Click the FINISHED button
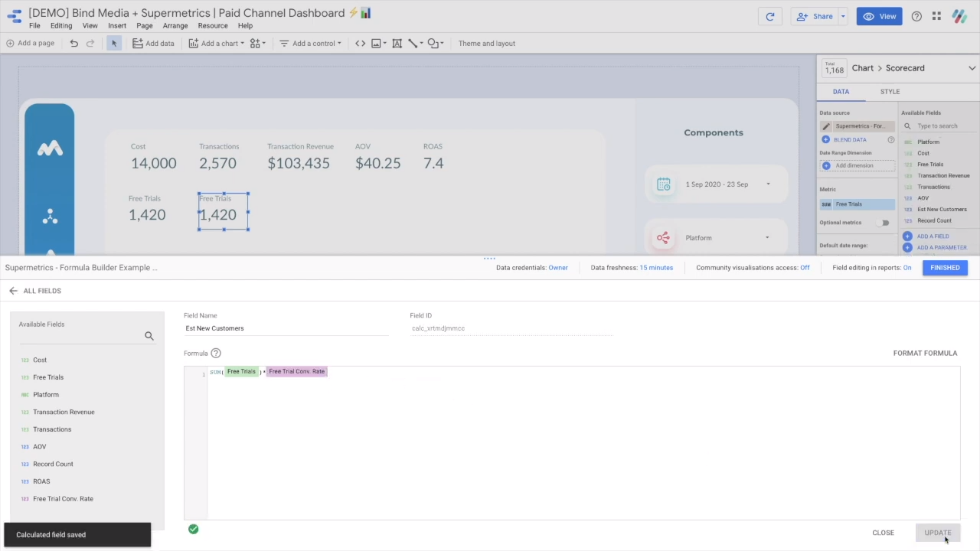This screenshot has height=551, width=980. tap(945, 268)
